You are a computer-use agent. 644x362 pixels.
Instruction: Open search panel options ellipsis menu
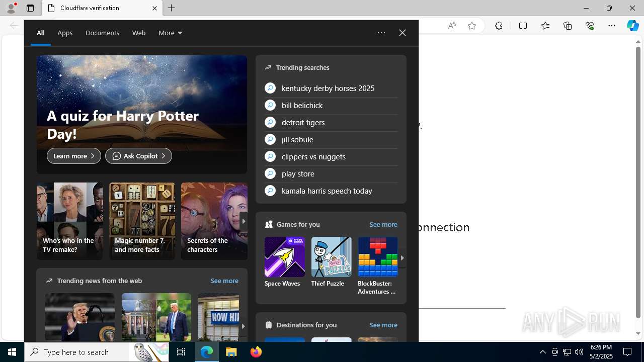click(x=381, y=33)
